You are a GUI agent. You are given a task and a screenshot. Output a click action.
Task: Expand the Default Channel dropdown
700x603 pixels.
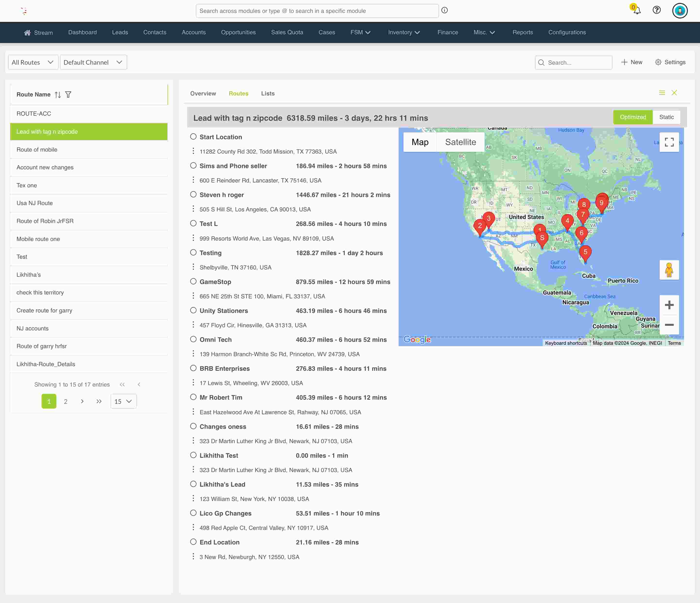[x=93, y=62]
